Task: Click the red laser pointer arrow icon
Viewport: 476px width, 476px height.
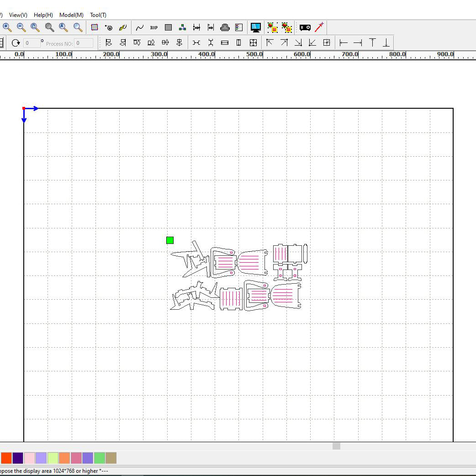Action: coord(319,27)
